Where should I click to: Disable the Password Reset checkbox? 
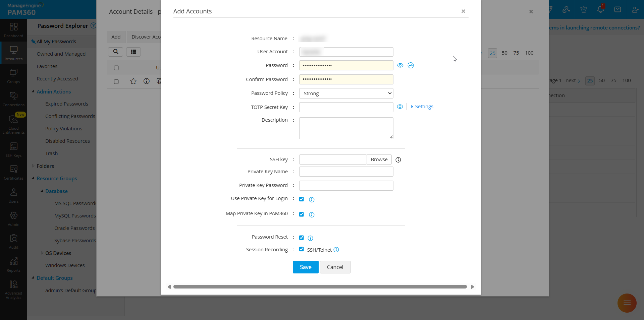[301, 237]
